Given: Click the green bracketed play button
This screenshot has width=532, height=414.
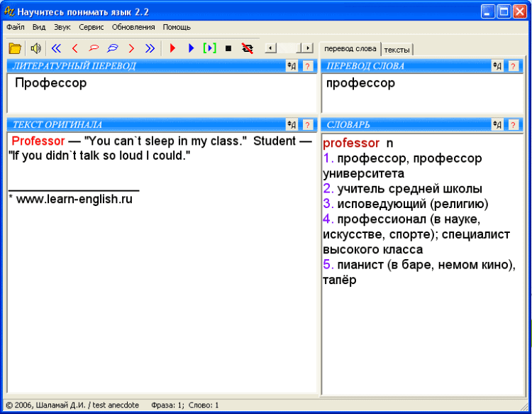Looking at the screenshot, I should (209, 48).
